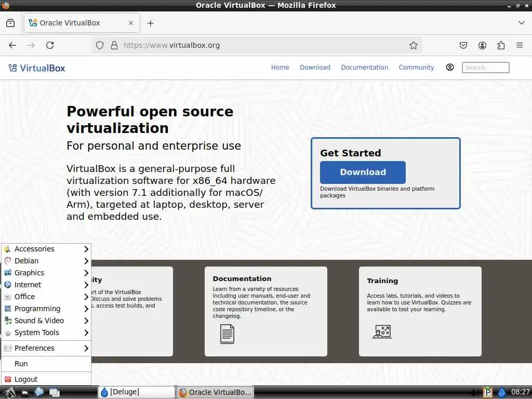
Task: Open the Deluge tray icon
Action: click(x=502, y=393)
